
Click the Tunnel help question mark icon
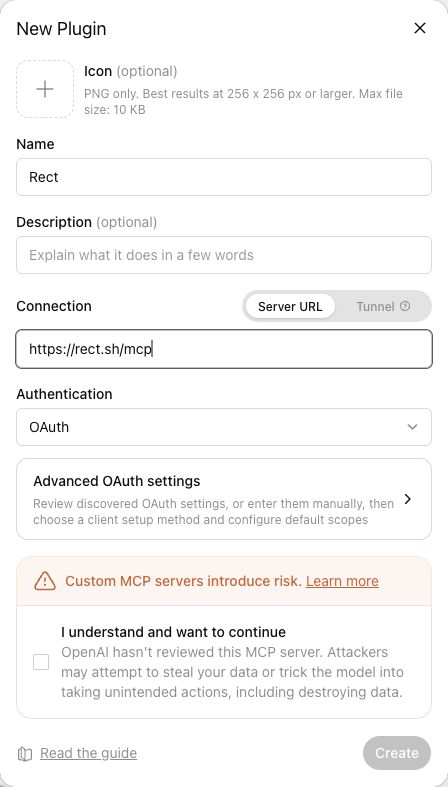[405, 306]
